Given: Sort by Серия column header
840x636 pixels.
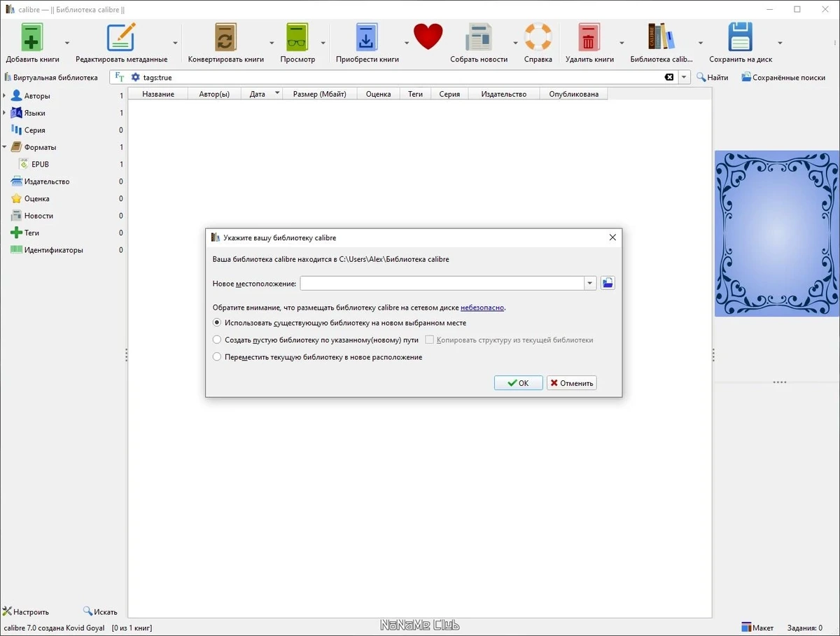Looking at the screenshot, I should pos(449,94).
